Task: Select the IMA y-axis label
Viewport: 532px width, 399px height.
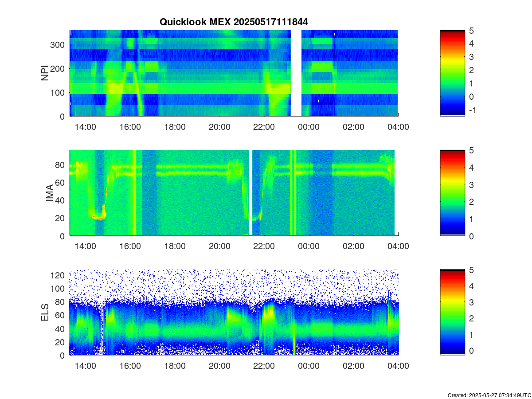Action: (50, 193)
